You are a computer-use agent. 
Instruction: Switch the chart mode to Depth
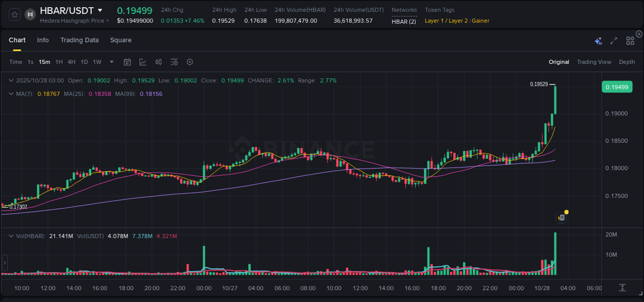626,62
